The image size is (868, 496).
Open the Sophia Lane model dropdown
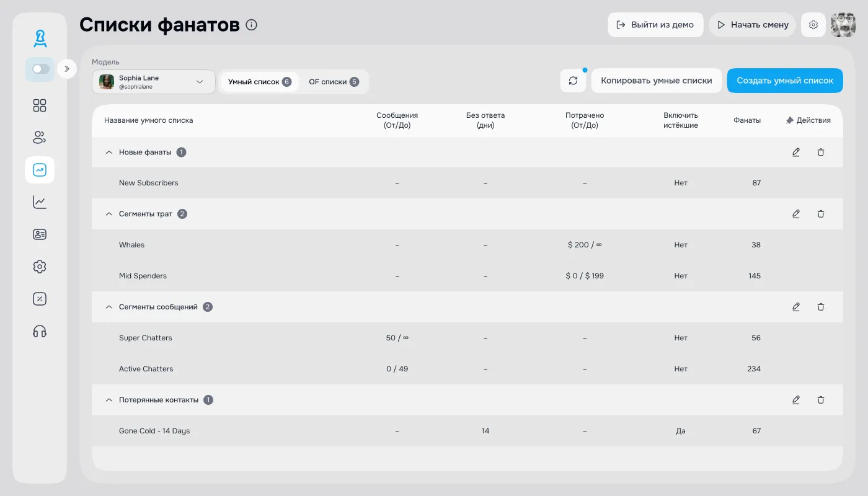click(154, 82)
